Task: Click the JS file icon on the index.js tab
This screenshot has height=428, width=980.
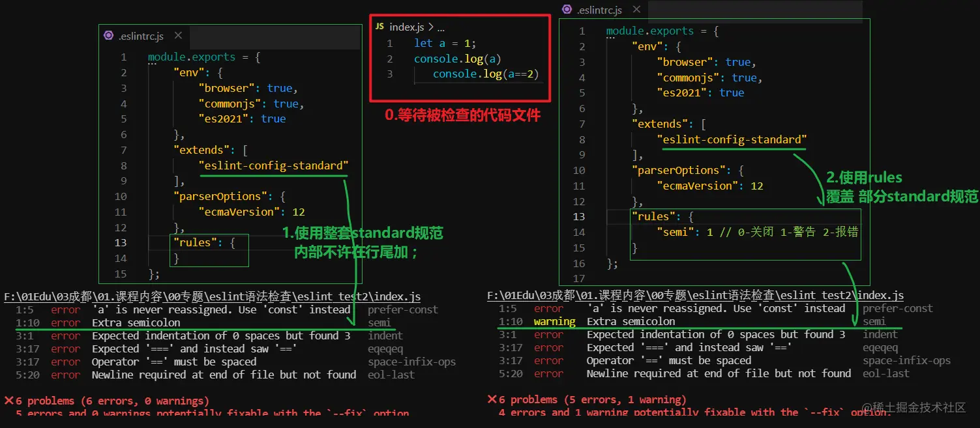Action: [x=380, y=27]
